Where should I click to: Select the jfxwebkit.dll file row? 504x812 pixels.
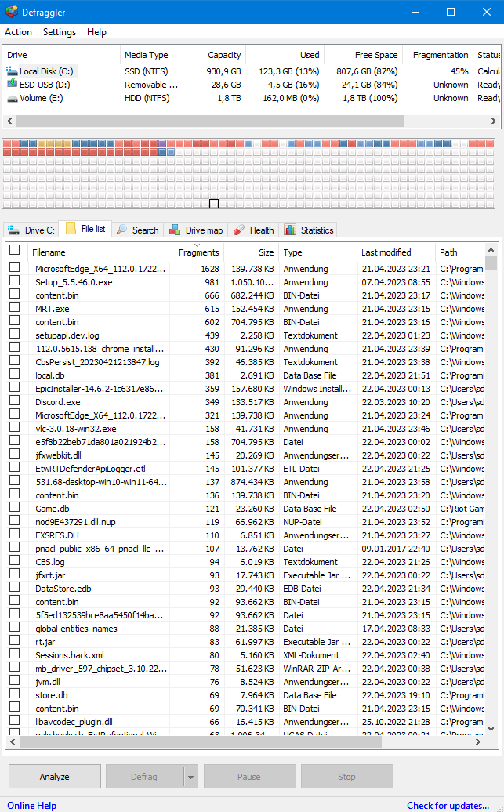[x=247, y=455]
